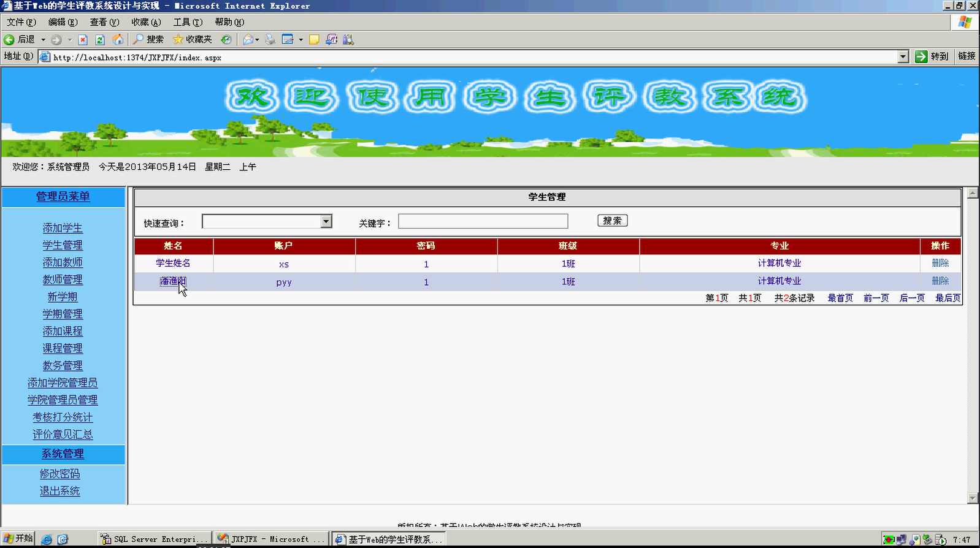Go to 后一页 next page link

coord(912,298)
